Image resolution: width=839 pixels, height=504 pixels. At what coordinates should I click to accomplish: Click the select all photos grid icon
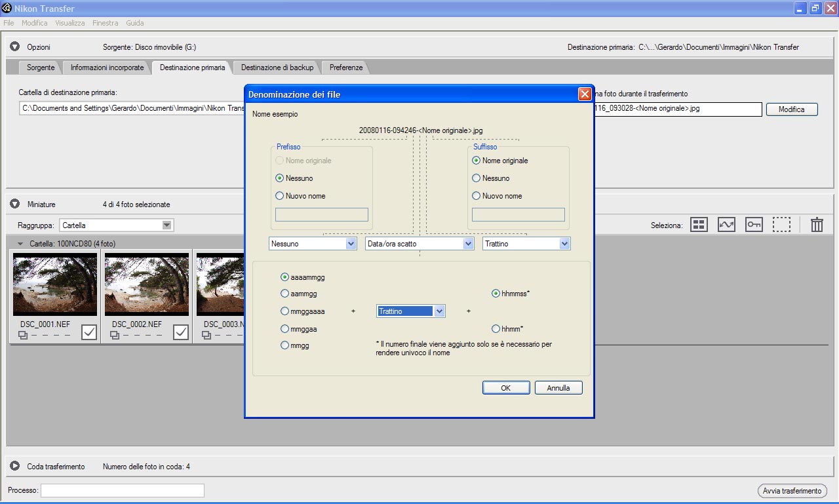point(699,225)
